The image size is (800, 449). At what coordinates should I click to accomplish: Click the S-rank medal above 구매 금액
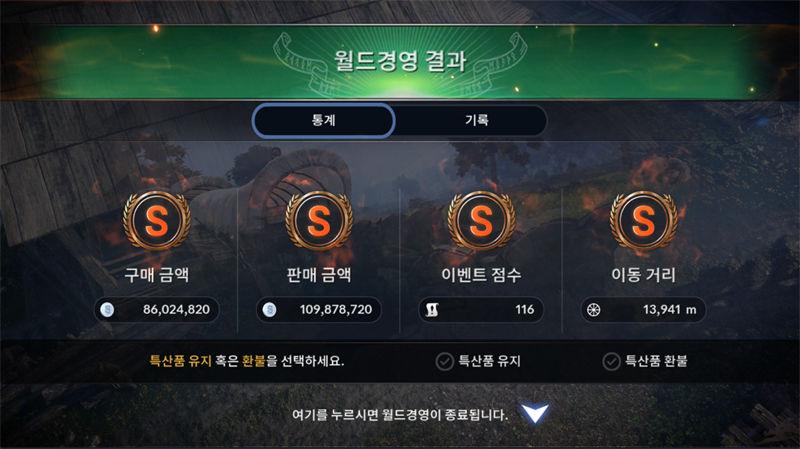[x=157, y=220]
